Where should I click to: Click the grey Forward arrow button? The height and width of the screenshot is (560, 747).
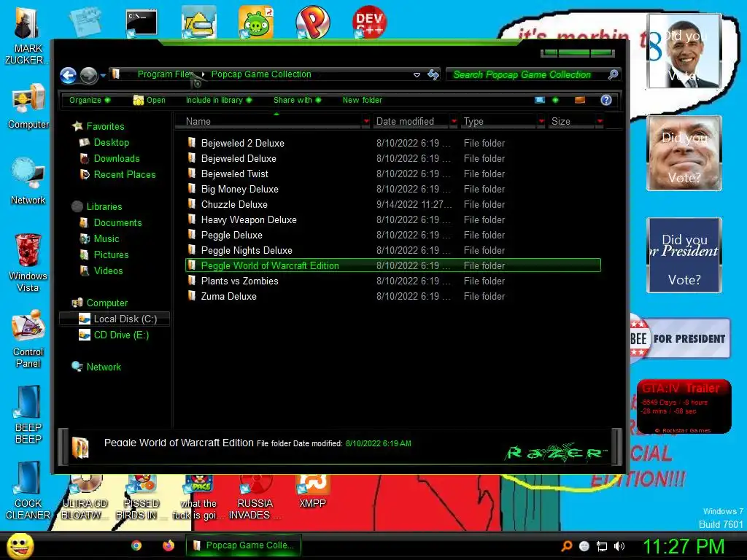pyautogui.click(x=88, y=75)
